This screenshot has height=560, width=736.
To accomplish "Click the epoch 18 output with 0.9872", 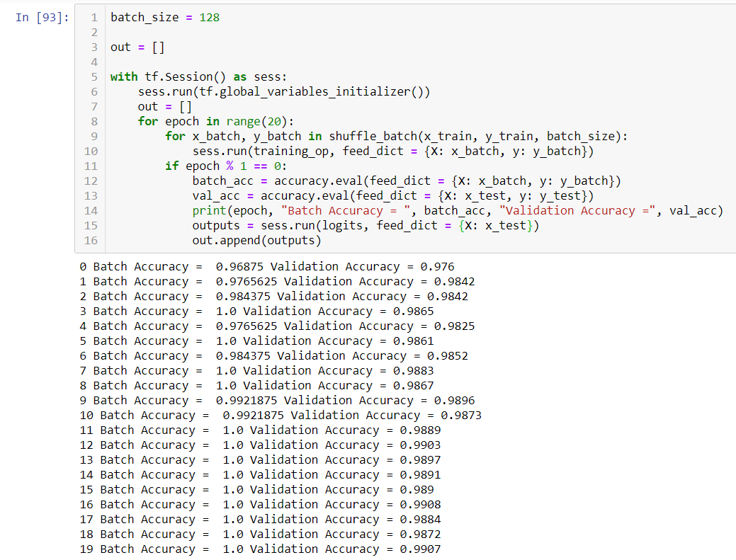I will 260,535.
